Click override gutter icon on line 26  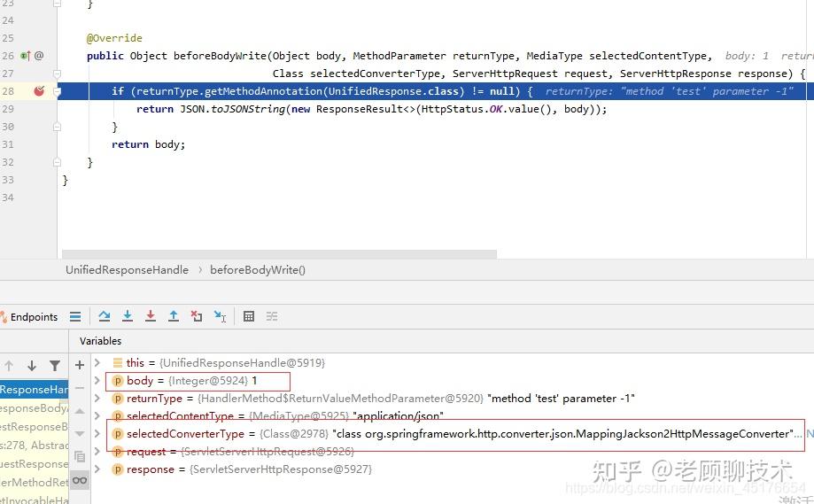tap(25, 56)
